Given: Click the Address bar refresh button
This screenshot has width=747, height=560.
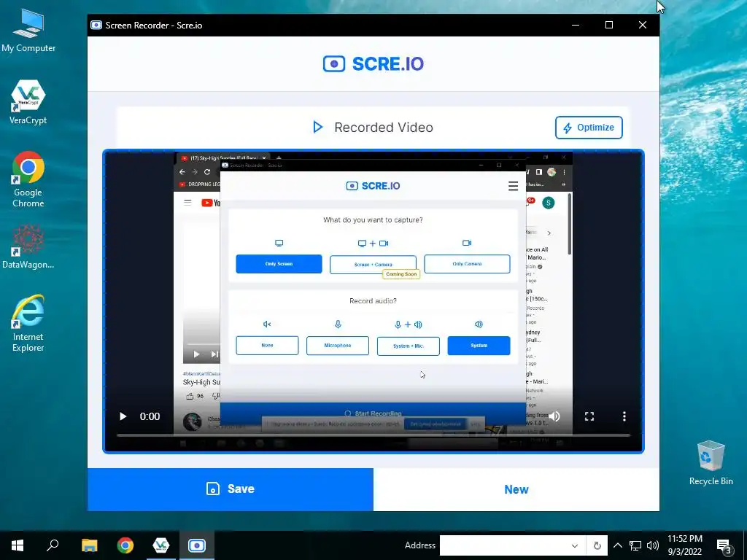Looking at the screenshot, I should tap(597, 545).
